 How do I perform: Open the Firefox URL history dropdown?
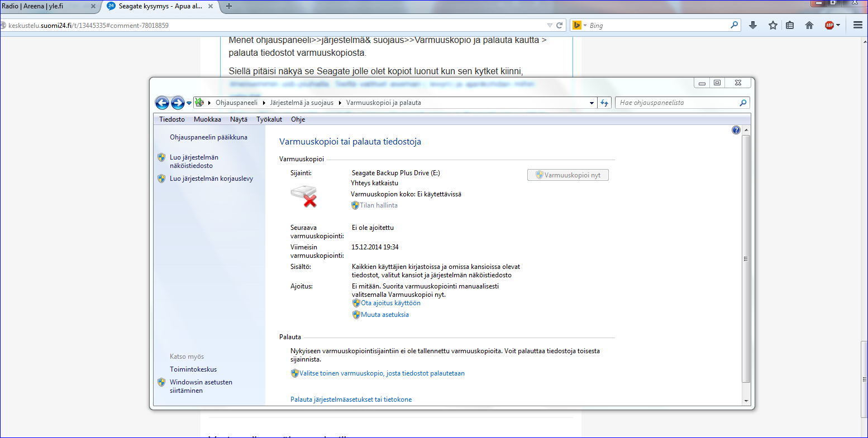(550, 25)
